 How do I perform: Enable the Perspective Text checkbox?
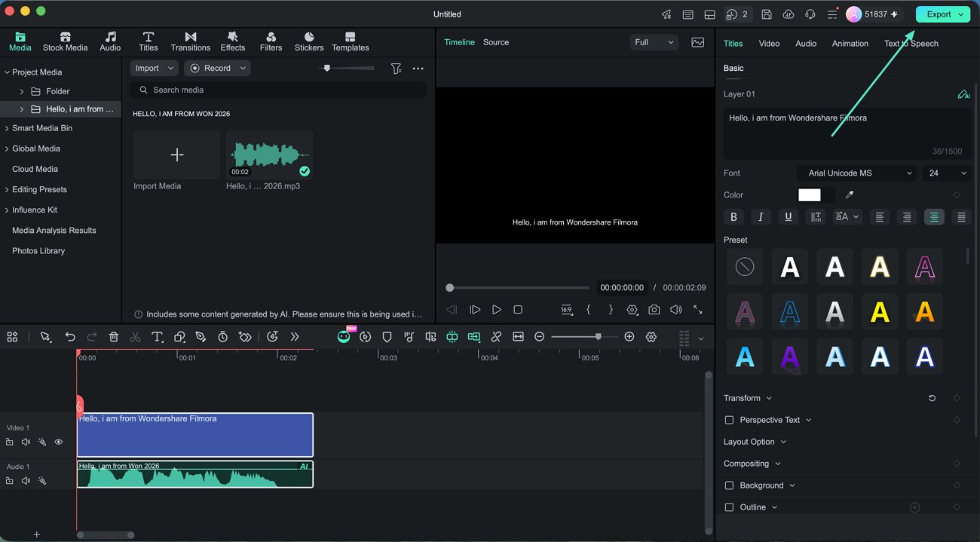click(729, 420)
